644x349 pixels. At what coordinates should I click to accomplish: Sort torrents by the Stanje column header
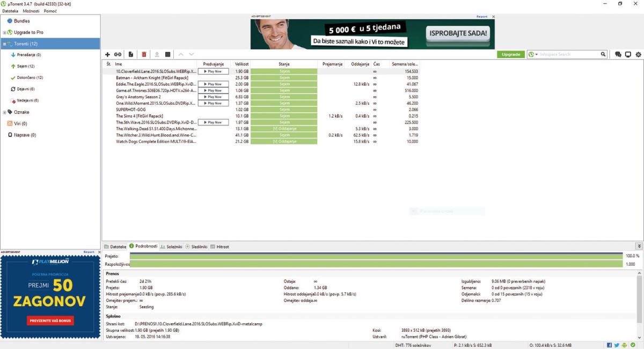(284, 64)
